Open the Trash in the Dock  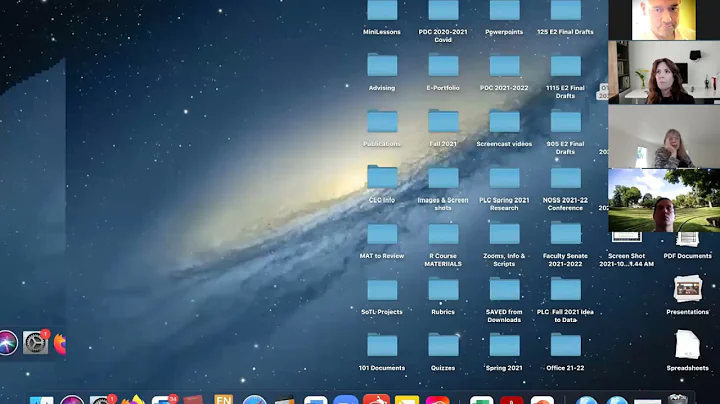click(x=678, y=399)
